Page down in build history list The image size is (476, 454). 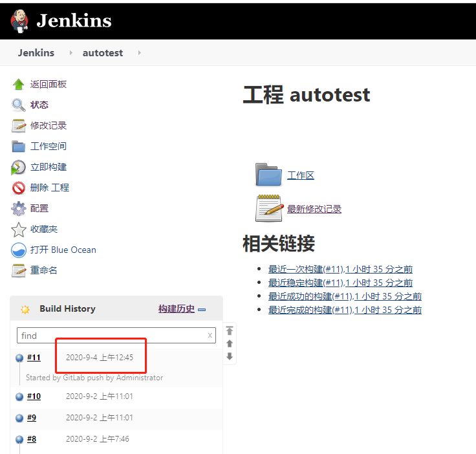pos(230,356)
